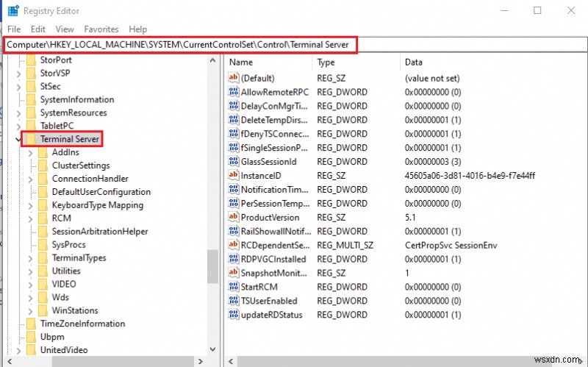The width and height of the screenshot is (588, 367).
Task: Click the DelayConMgrTi... DWORD icon
Action: coord(233,106)
